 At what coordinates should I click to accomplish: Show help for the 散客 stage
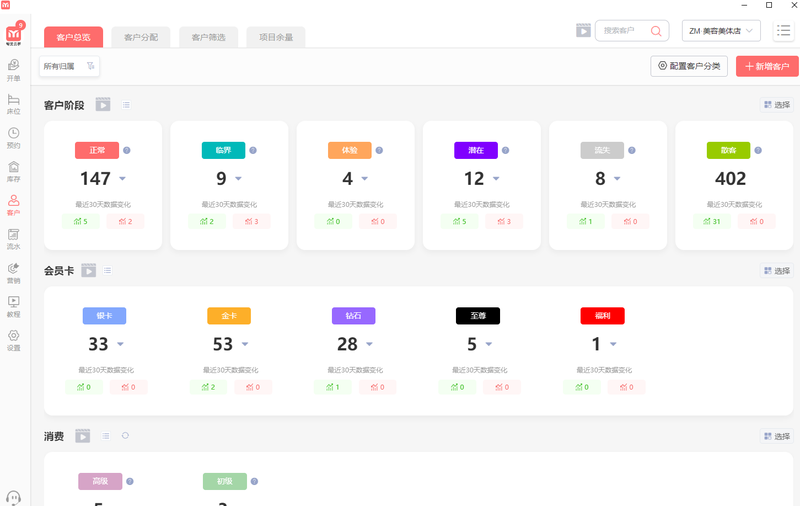(x=758, y=150)
